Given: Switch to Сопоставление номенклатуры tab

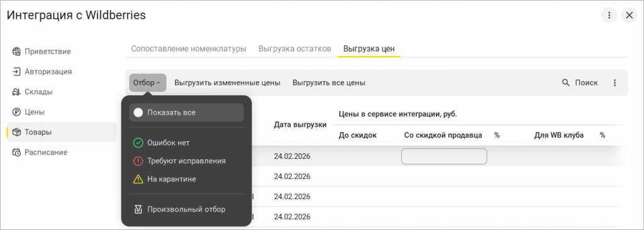Looking at the screenshot, I should pos(189,49).
